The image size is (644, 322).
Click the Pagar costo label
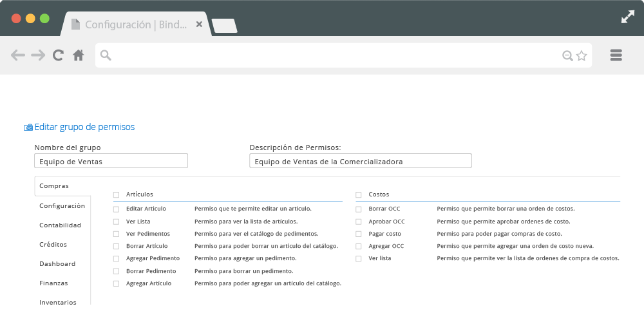(385, 234)
